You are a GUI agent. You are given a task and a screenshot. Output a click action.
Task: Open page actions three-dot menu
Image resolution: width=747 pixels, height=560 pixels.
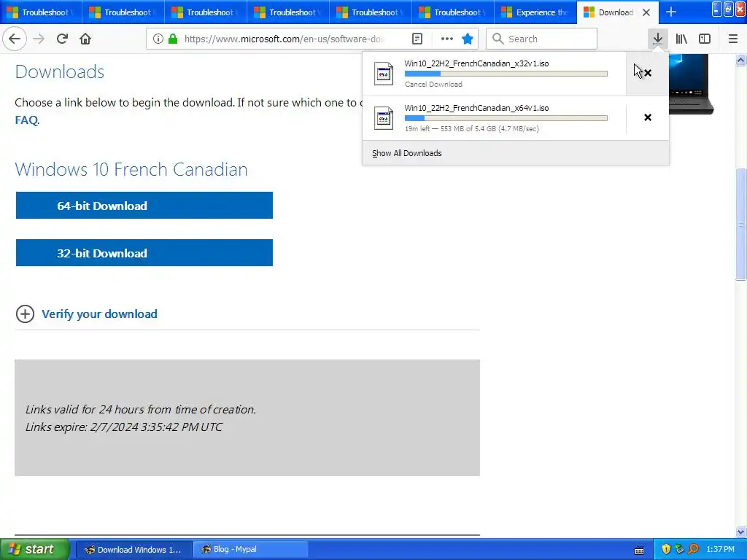click(447, 39)
